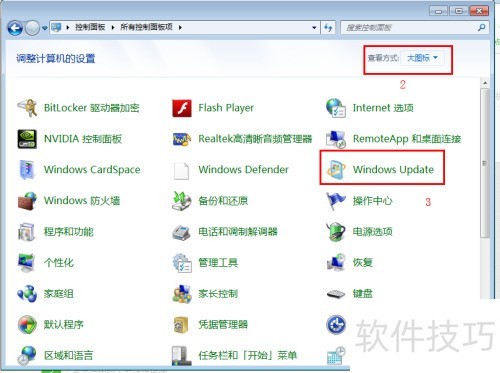
Task: Open the 电话和调制解调器 phone icon
Action: point(182,232)
